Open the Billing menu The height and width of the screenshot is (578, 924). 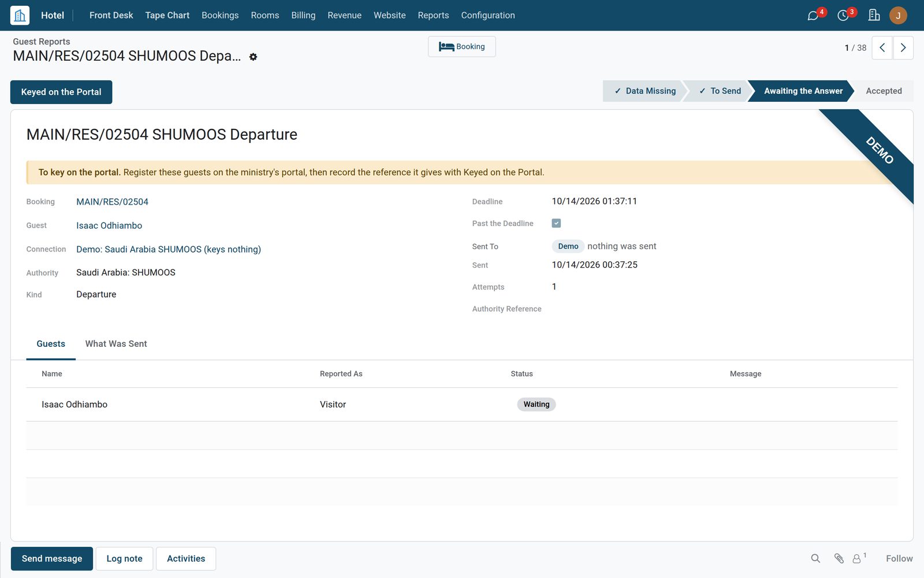coord(303,15)
